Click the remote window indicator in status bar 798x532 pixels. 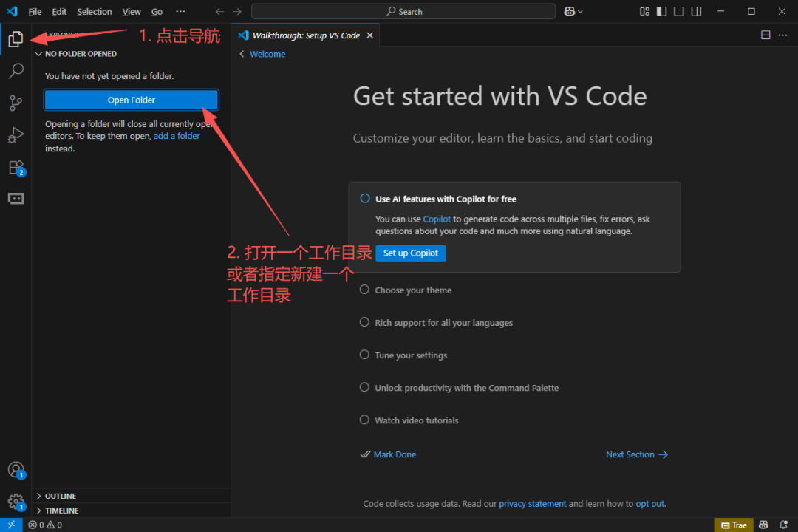pos(11,525)
